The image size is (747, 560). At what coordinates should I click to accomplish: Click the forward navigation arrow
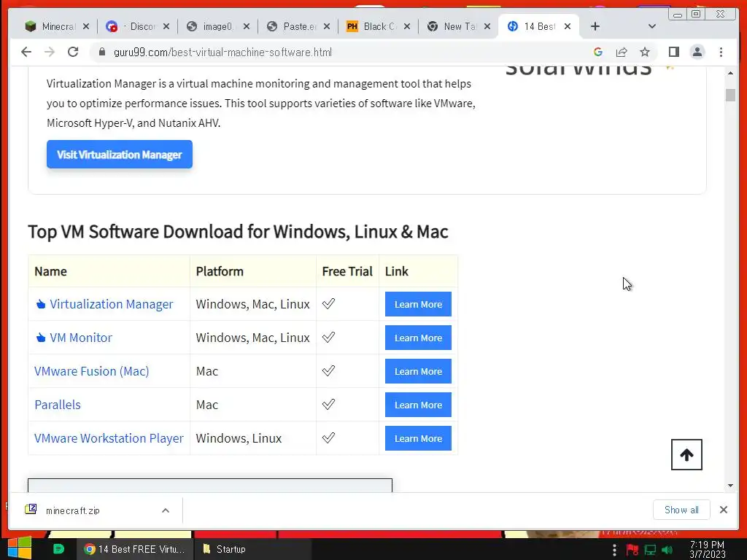(50, 52)
